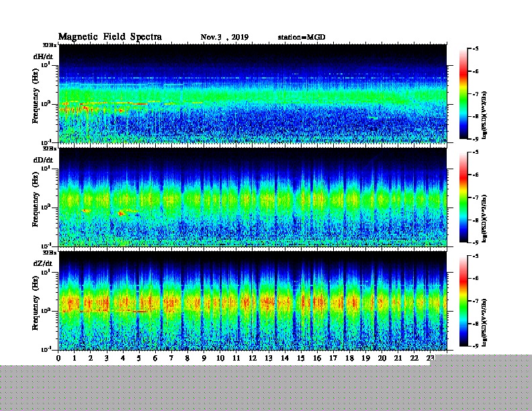Click the log(PSD) label beside dZ/dt colorbar

484,323
